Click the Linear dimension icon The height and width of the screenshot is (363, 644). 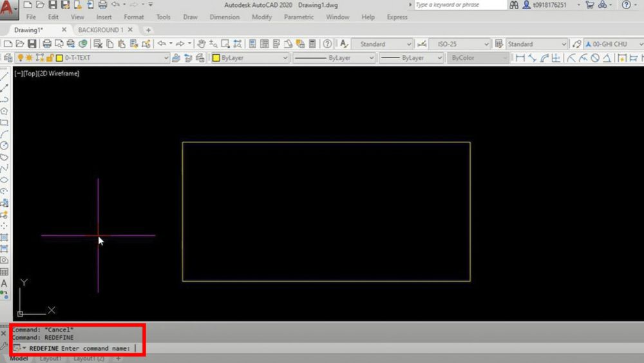pos(520,58)
